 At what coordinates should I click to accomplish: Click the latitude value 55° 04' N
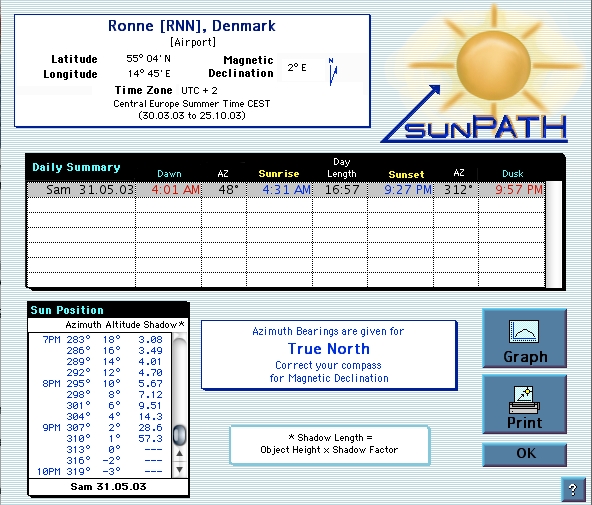(148, 59)
